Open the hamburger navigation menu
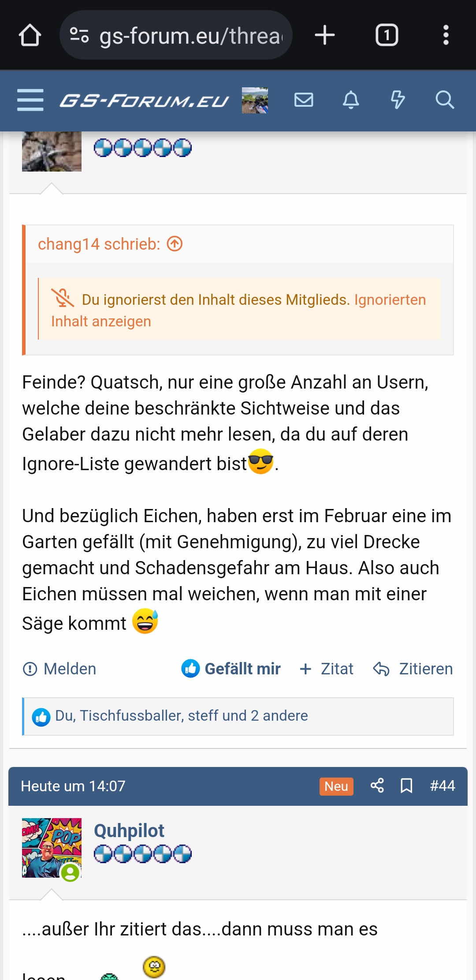 coord(30,100)
